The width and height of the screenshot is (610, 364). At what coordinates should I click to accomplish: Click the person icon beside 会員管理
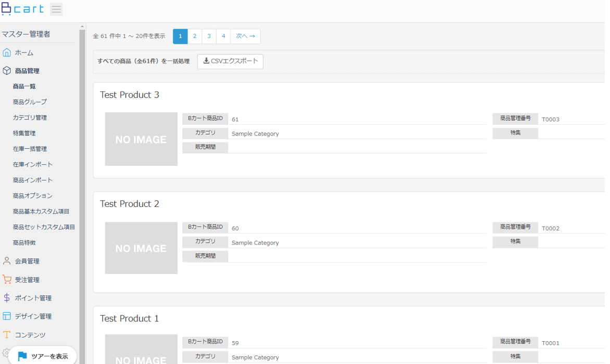[7, 261]
